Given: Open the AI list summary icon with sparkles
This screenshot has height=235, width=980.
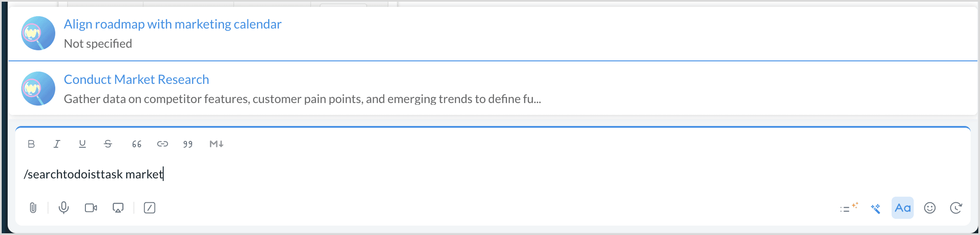Looking at the screenshot, I should (849, 208).
